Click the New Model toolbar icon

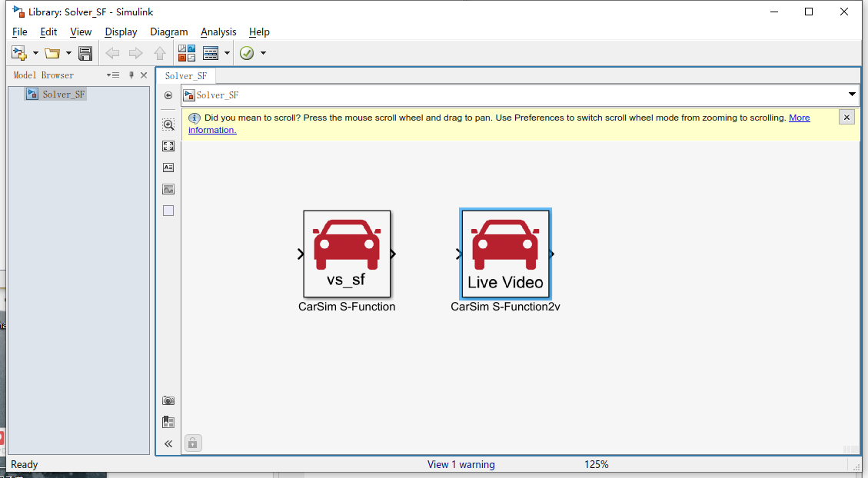(x=18, y=53)
